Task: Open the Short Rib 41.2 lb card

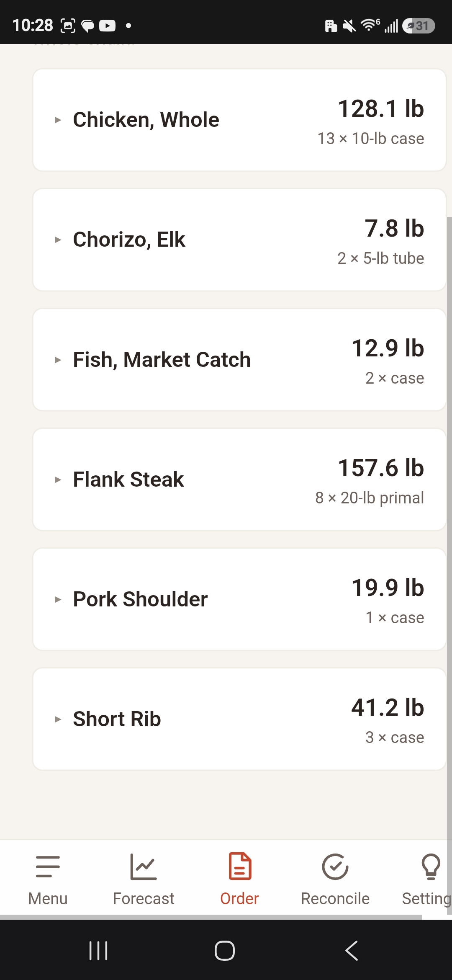Action: pyautogui.click(x=239, y=719)
